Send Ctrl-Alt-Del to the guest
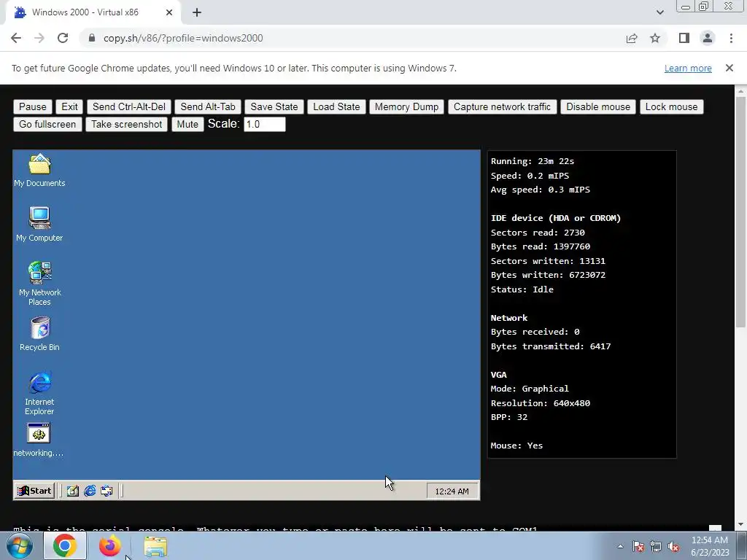The width and height of the screenshot is (747, 560). click(x=129, y=106)
